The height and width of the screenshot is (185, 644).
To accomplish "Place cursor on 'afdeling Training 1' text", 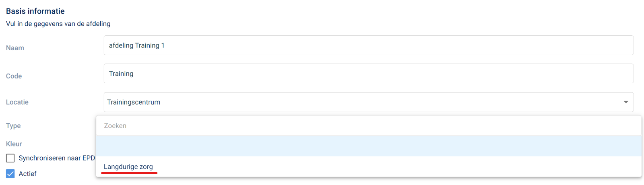I will click(x=137, y=45).
